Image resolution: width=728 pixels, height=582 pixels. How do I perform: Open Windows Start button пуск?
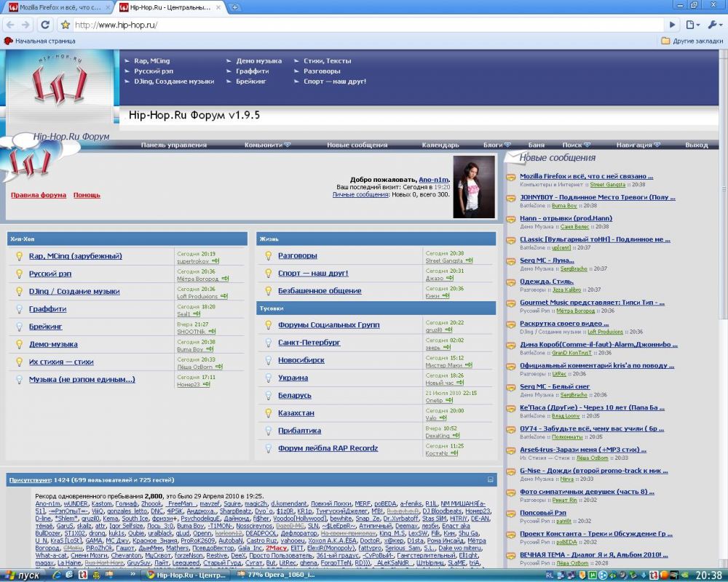pyautogui.click(x=22, y=575)
